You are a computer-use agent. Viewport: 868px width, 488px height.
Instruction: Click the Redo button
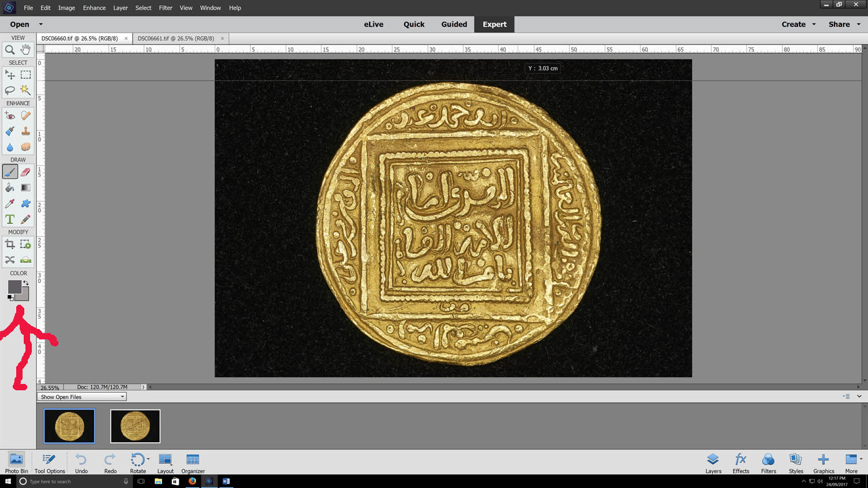pyautogui.click(x=110, y=463)
